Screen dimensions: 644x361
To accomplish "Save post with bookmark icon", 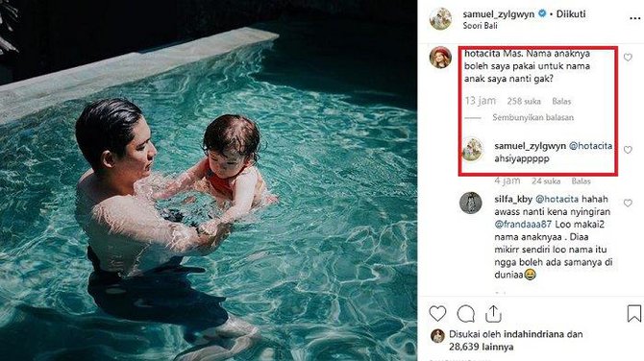I will point(634,313).
